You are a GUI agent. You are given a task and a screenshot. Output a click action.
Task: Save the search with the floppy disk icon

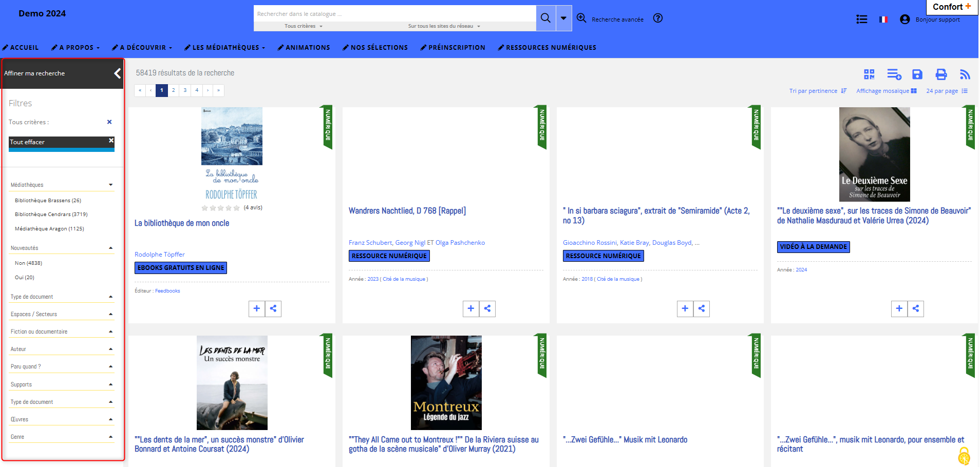coord(917,74)
